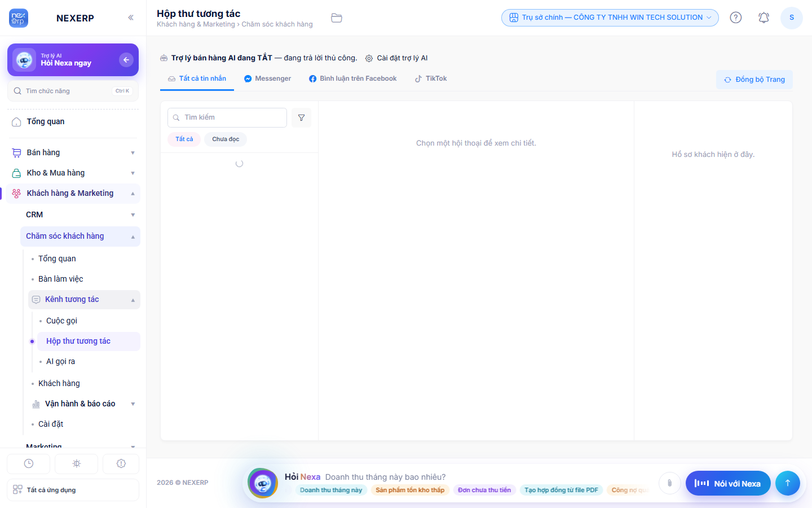Image resolution: width=812 pixels, height=508 pixels.
Task: Expand the Vận hành & báo cáo arrow
Action: click(133, 404)
